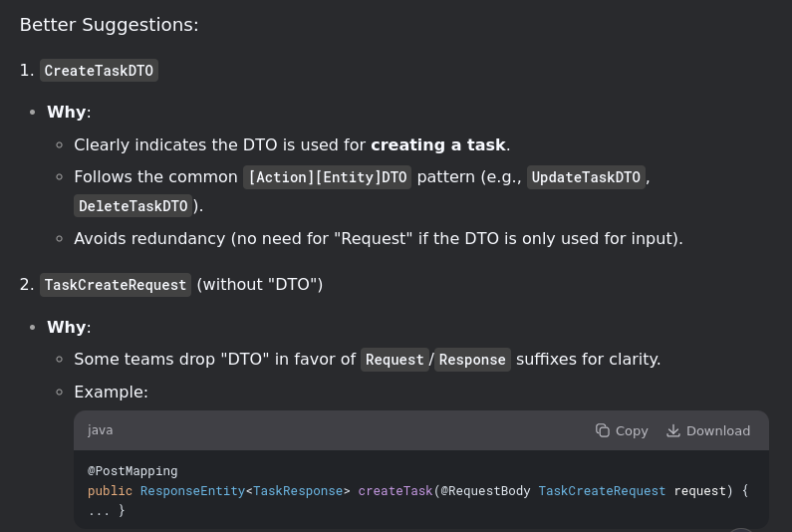
Task: Click the Request inline code chip
Action: (x=395, y=360)
